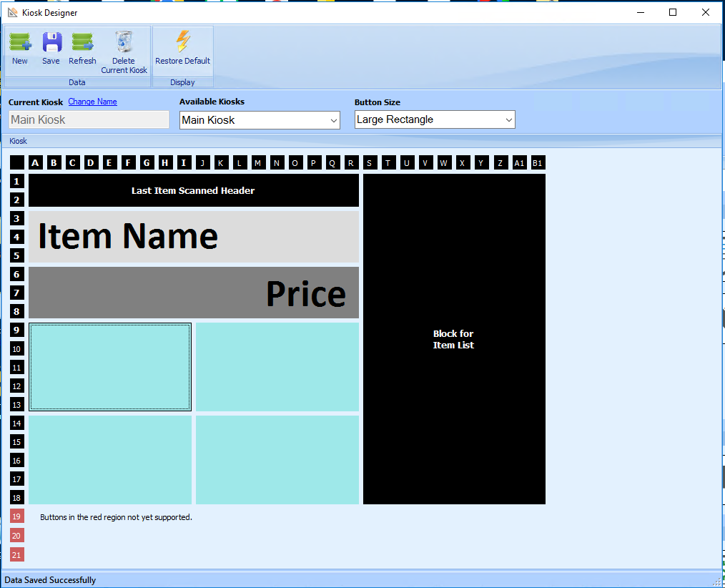The image size is (725, 588).
Task: Click the selected top-left cyan button
Action: point(110,367)
